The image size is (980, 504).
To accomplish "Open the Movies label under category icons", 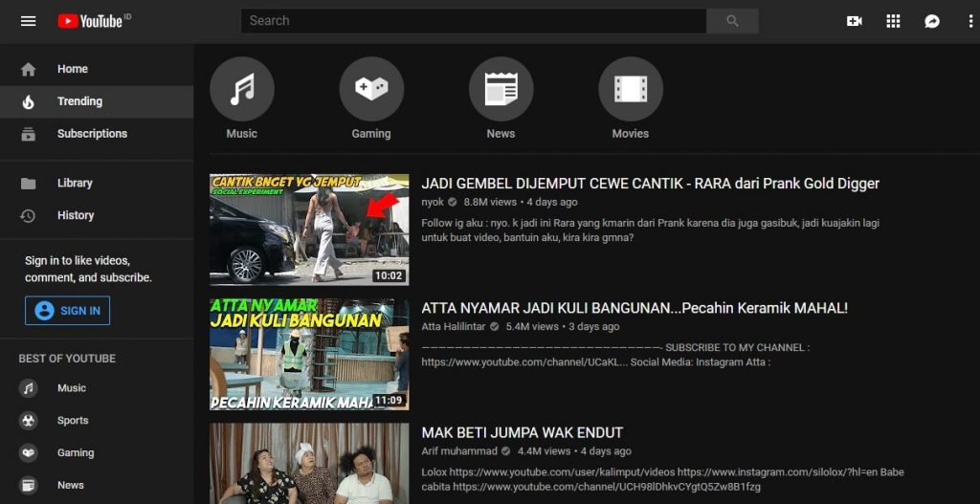I will coord(631,134).
